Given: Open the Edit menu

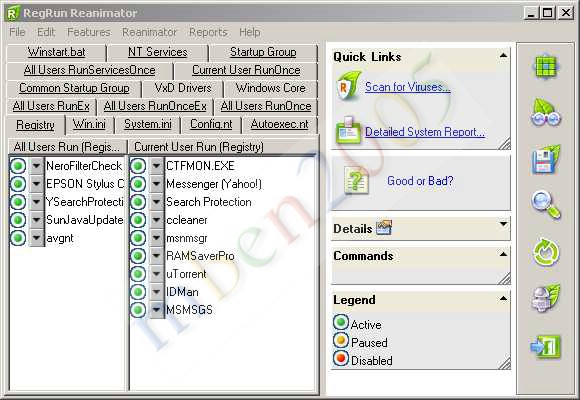Looking at the screenshot, I should pos(46,32).
